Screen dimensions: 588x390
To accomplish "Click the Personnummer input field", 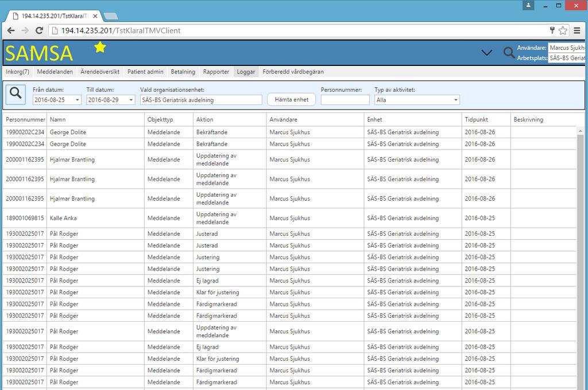I will 345,100.
